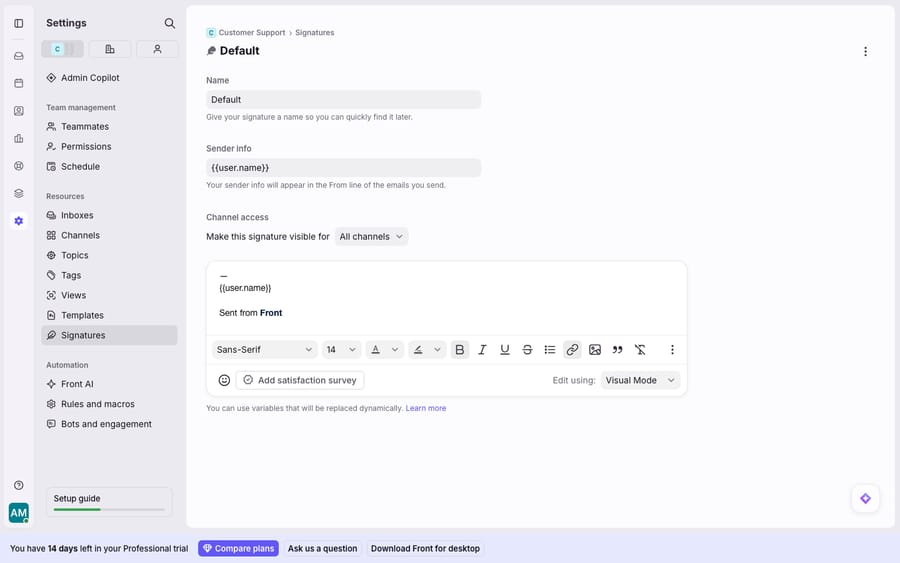
Task: Switch to the personal user settings tab
Action: click(x=157, y=49)
